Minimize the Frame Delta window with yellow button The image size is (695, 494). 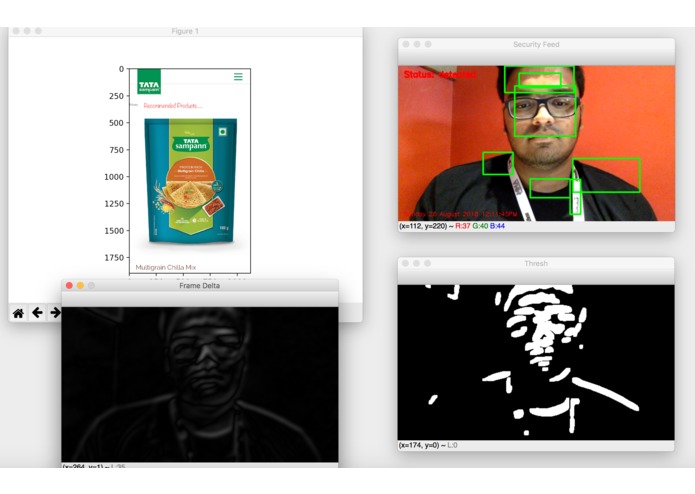(x=80, y=285)
